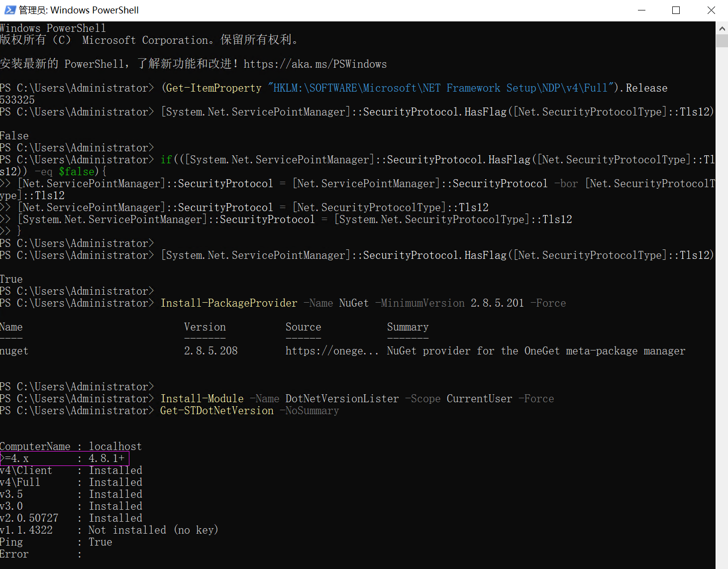
Task: Click the Install-PackageProvider command text
Action: (228, 303)
